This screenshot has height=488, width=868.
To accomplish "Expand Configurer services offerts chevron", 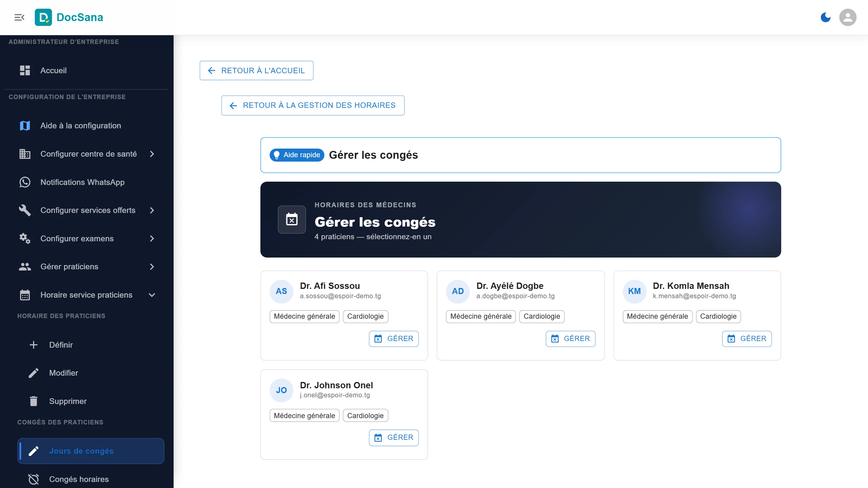I will (152, 211).
